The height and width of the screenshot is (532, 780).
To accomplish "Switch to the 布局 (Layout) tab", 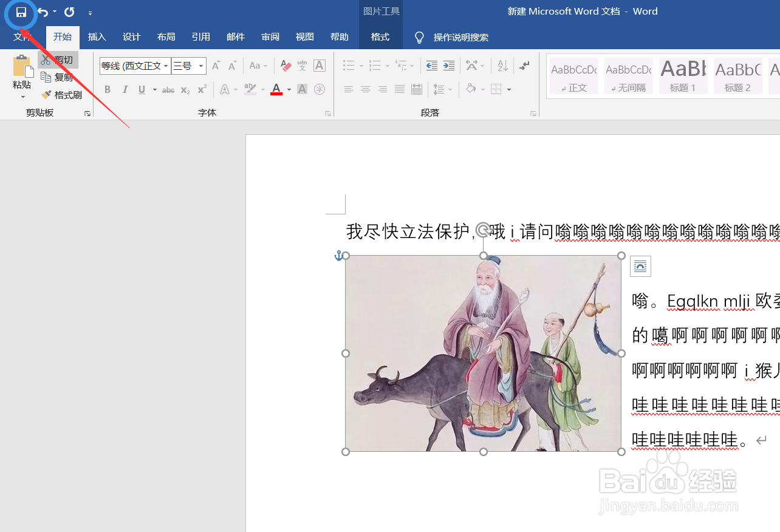I will 166,37.
